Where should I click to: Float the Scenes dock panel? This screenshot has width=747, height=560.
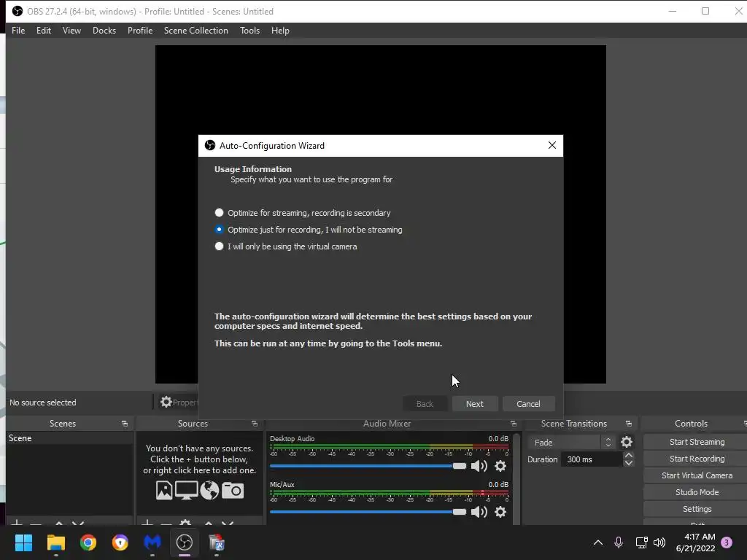tap(124, 424)
